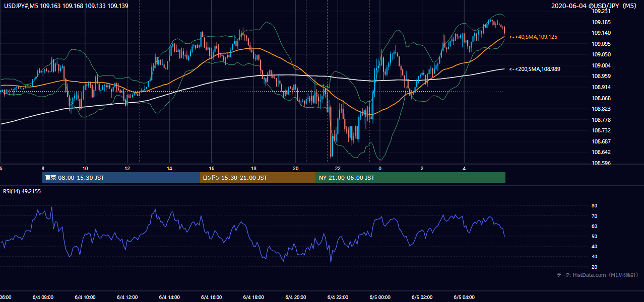
Task: Click the 6/4 22:00 date label
Action: (338, 297)
